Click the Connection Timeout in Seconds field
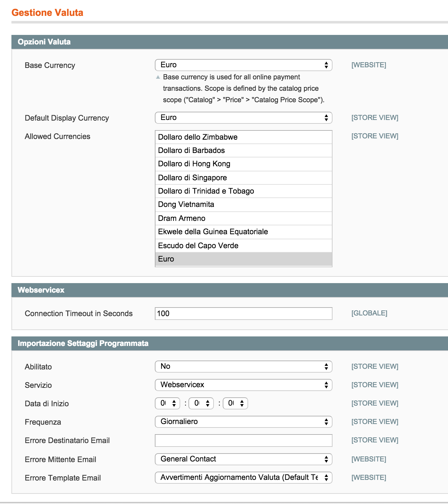Viewport: 448px width, 504px height. point(243,314)
